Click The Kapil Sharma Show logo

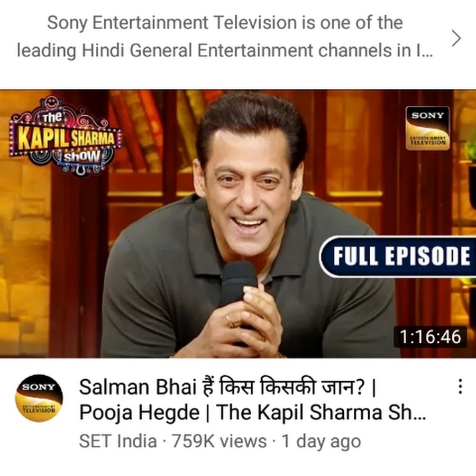tap(65, 137)
